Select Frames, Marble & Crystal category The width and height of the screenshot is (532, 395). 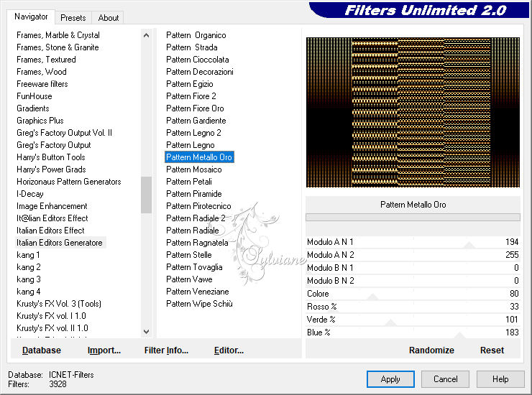click(58, 35)
